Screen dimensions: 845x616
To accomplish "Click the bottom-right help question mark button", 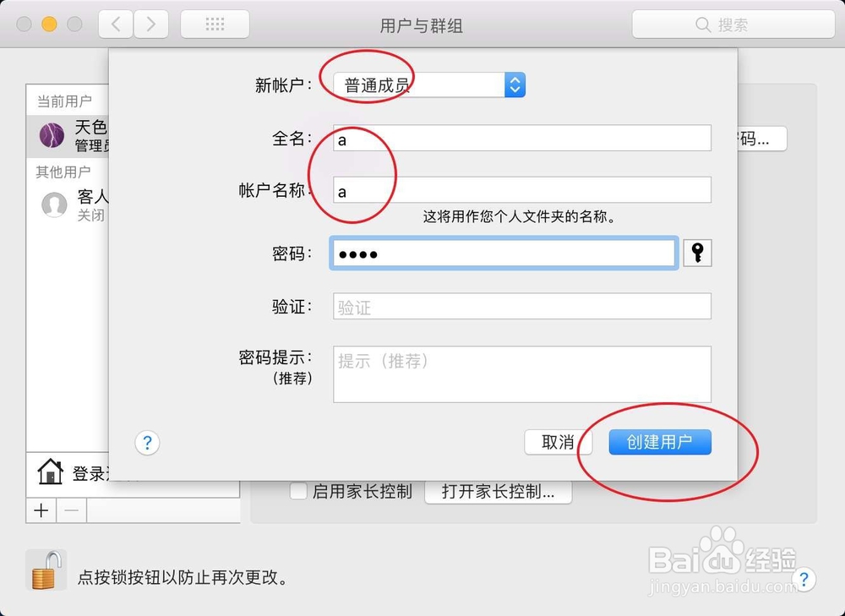I will 804,580.
